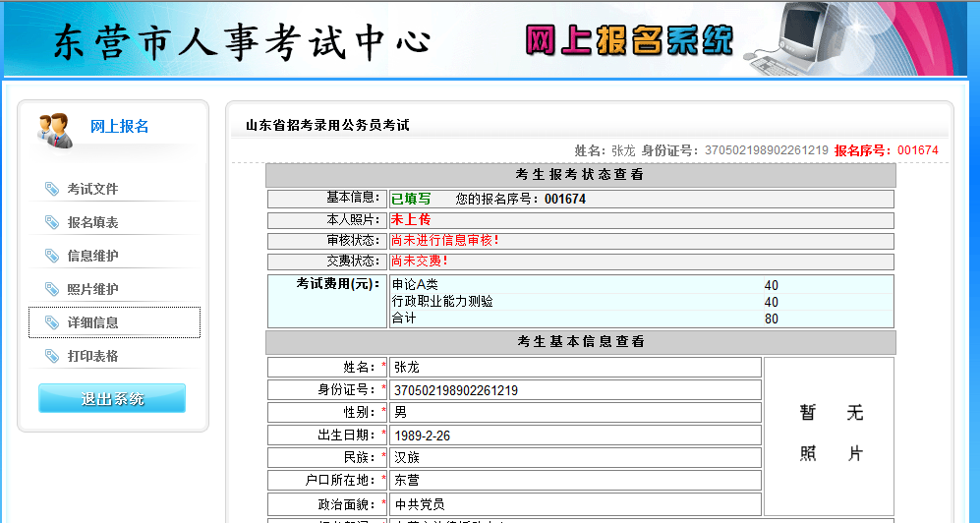Click the 东营市人事考试中心 banner title
980x523 pixels.
pyautogui.click(x=242, y=42)
